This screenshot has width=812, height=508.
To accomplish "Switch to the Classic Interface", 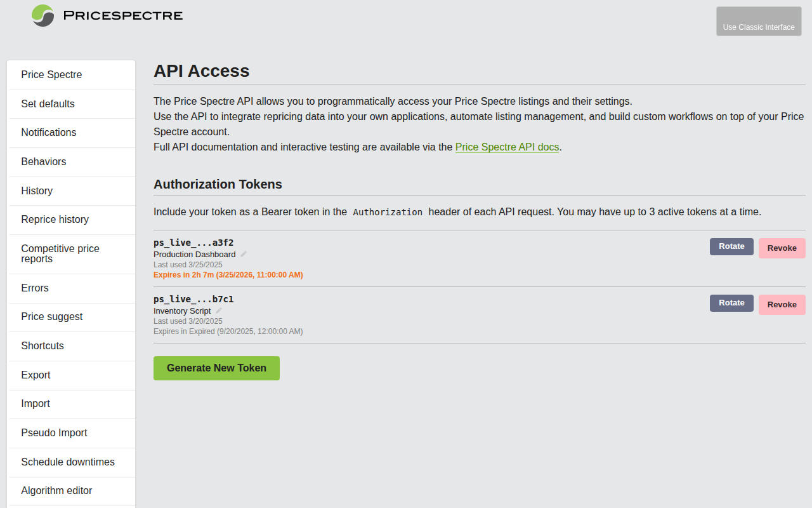I will point(758,21).
